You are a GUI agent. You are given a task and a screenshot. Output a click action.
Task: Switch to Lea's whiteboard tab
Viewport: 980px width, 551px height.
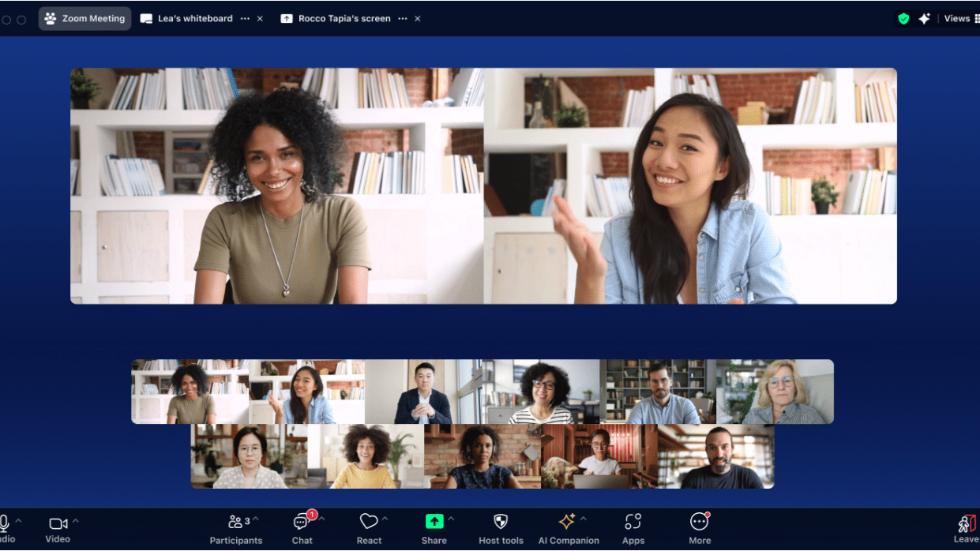pyautogui.click(x=186, y=18)
